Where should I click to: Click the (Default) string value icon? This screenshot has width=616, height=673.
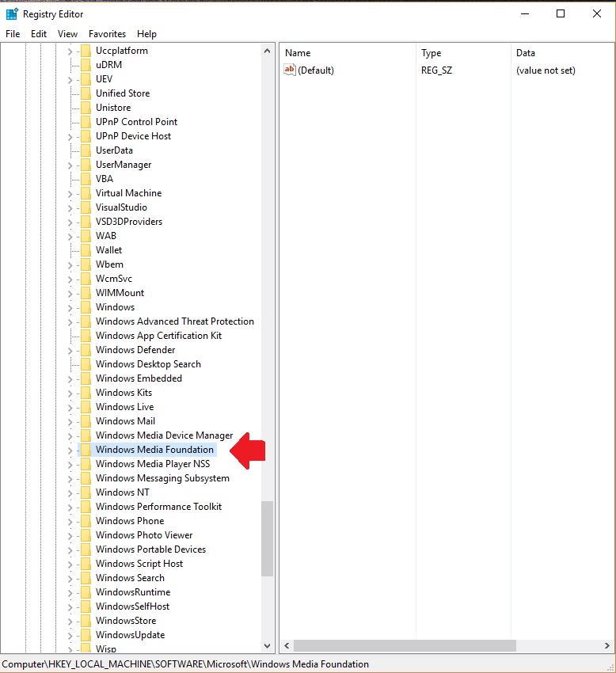coord(290,70)
